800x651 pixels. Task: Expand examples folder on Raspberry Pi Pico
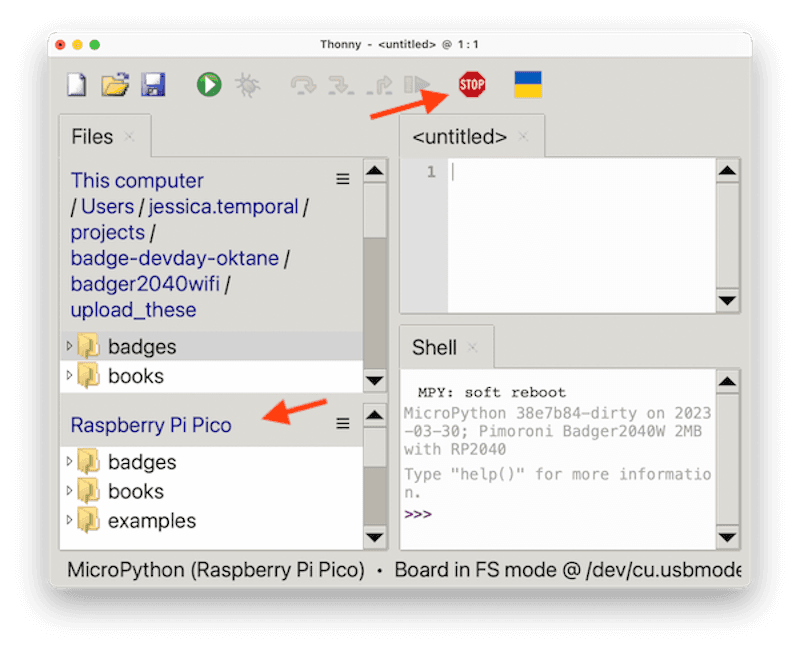pos(69,520)
